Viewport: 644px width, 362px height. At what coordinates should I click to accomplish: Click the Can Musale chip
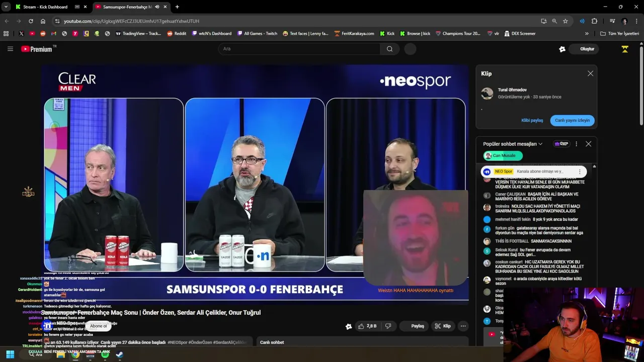[503, 155]
